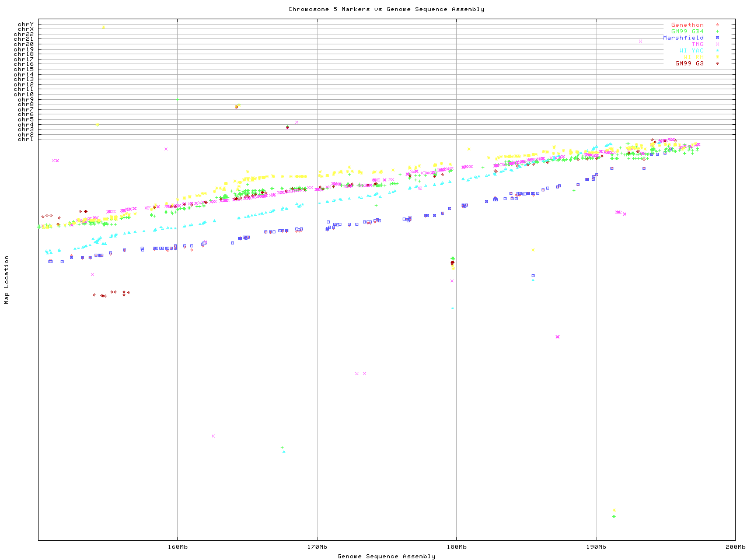Click the cyan WI YAC triangle marker in legend
Image resolution: width=747 pixels, height=560 pixels.
pos(717,51)
